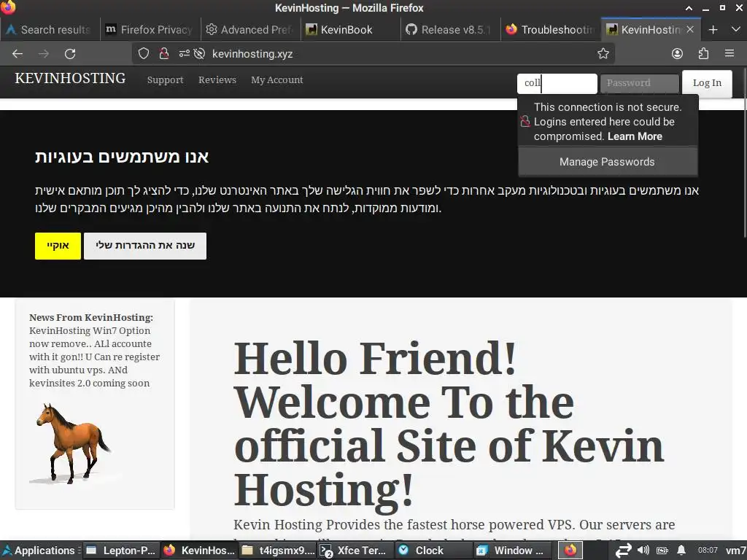This screenshot has height=560, width=747.
Task: Click the KEVINHOSTING site logo
Action: tap(70, 79)
